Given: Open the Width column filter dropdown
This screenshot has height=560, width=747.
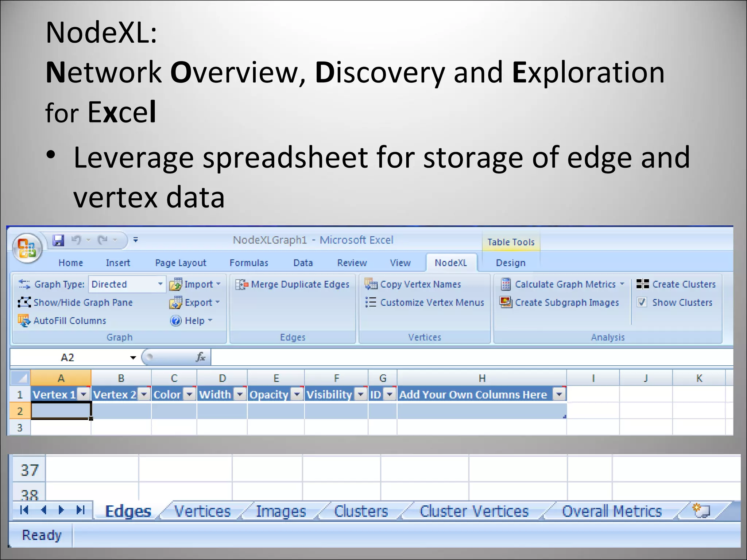Looking at the screenshot, I should pyautogui.click(x=240, y=394).
